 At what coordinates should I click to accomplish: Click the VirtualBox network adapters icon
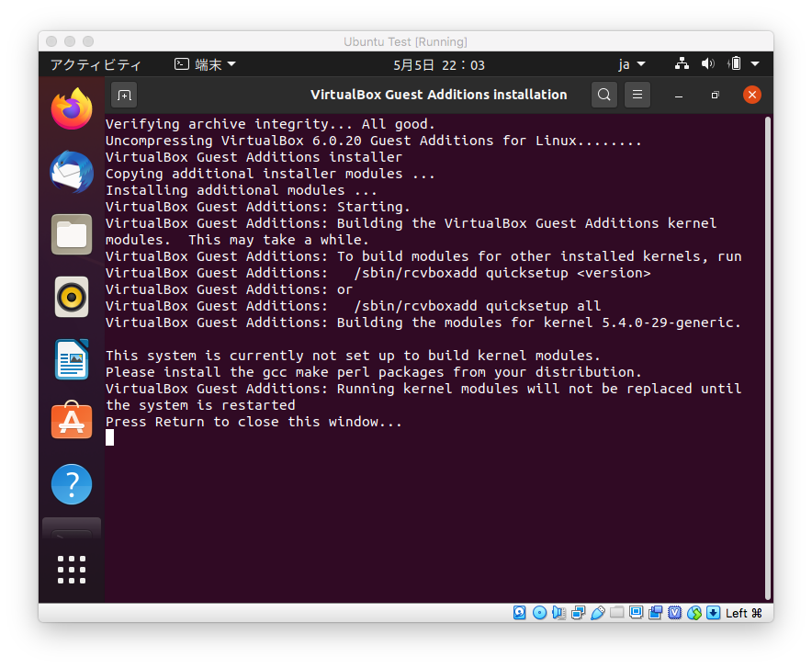(x=578, y=613)
